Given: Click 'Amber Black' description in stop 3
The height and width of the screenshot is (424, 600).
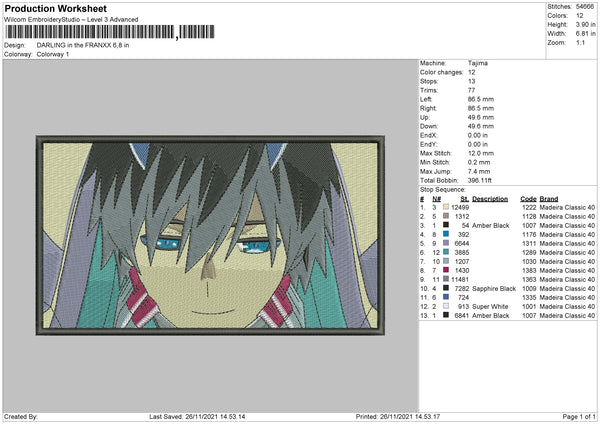Looking at the screenshot, I should coord(491,225).
